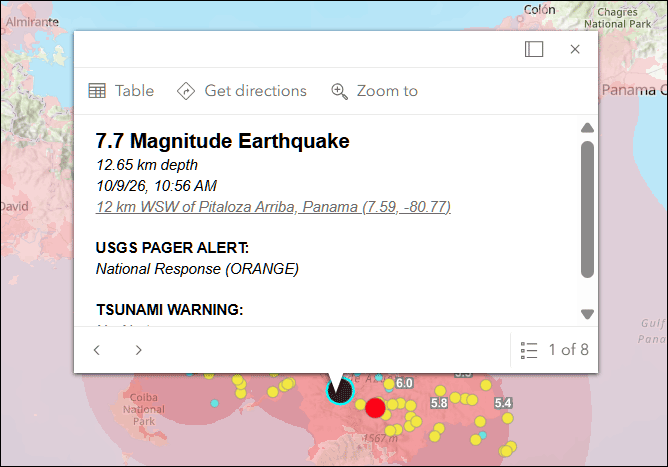Click the Coiba National Park map label
This screenshot has width=668, height=467.
pyautogui.click(x=144, y=409)
